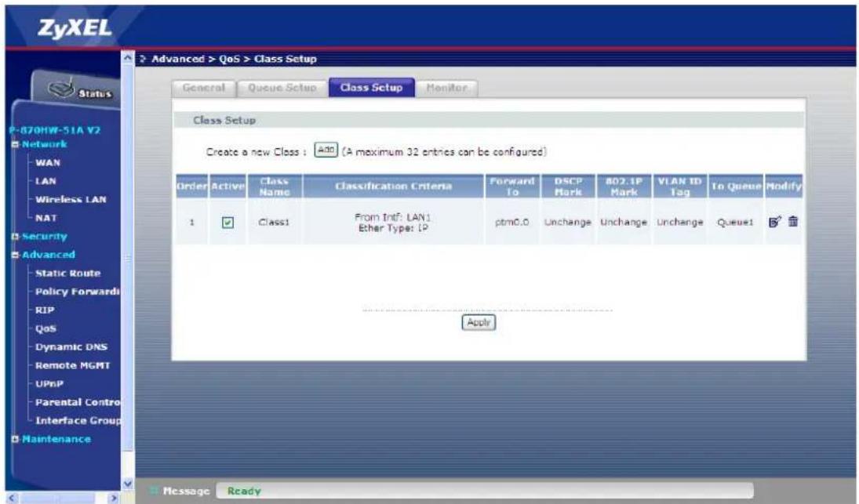Expand the Security menu section
Screen dimensions: 859x504
[16, 237]
